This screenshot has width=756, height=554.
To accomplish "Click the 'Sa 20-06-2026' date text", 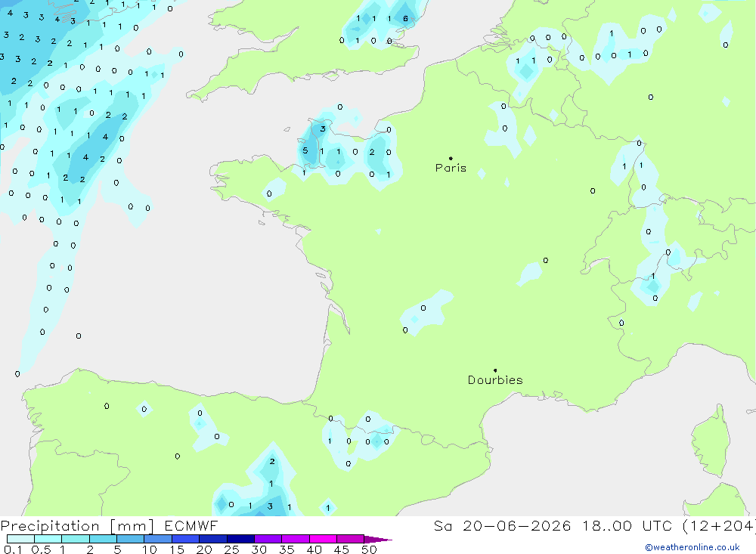I will 502,525.
